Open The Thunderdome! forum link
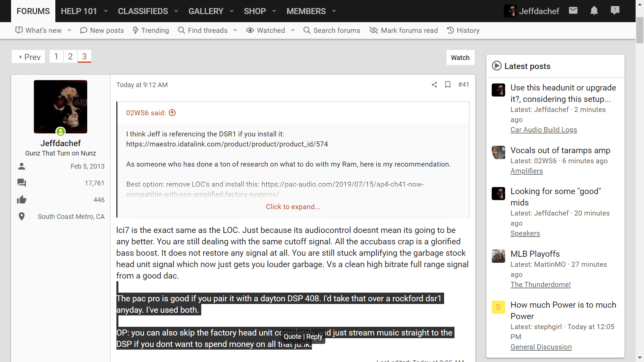The image size is (644, 362). [x=541, y=285]
